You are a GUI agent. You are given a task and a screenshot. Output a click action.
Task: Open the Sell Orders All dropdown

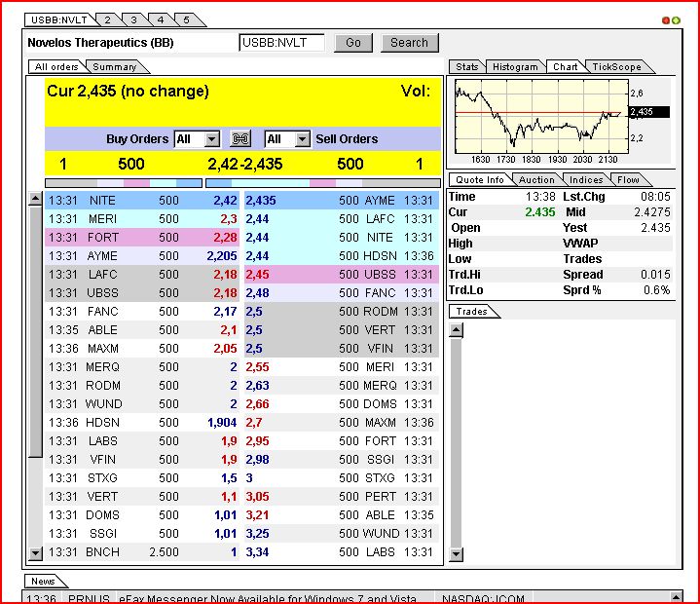tap(301, 139)
